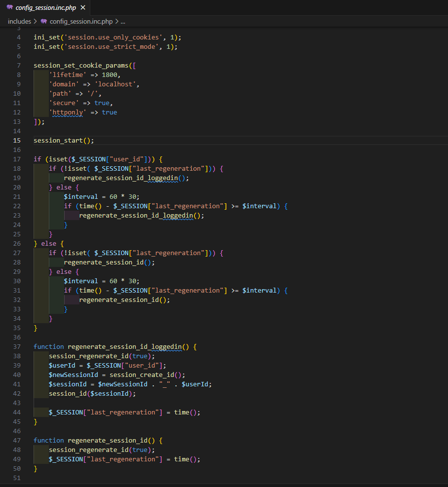
Task: Open the 'includes' folder breadcrumb
Action: pos(19,22)
